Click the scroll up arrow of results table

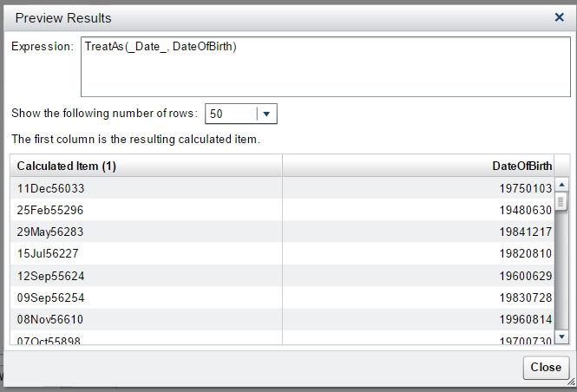click(x=561, y=185)
